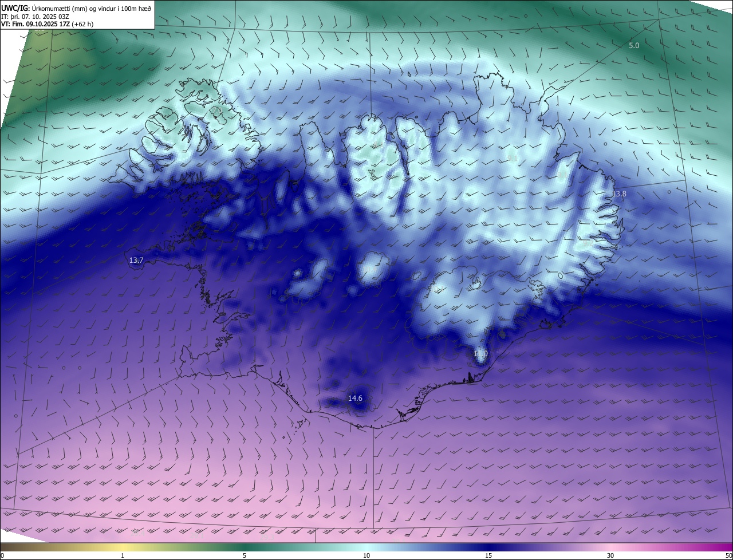Click the 'VT: Fim. 09.10.2025 17Z' line
This screenshot has width=733, height=560.
pyautogui.click(x=47, y=25)
